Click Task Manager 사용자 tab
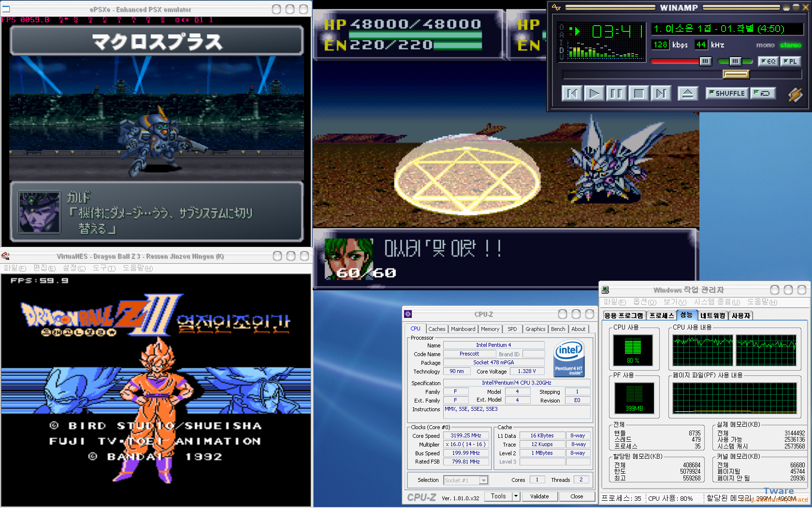The width and height of the screenshot is (812, 508). coord(741,315)
